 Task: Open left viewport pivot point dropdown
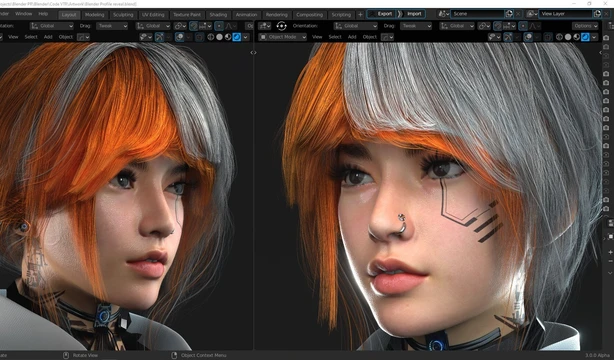(x=180, y=26)
